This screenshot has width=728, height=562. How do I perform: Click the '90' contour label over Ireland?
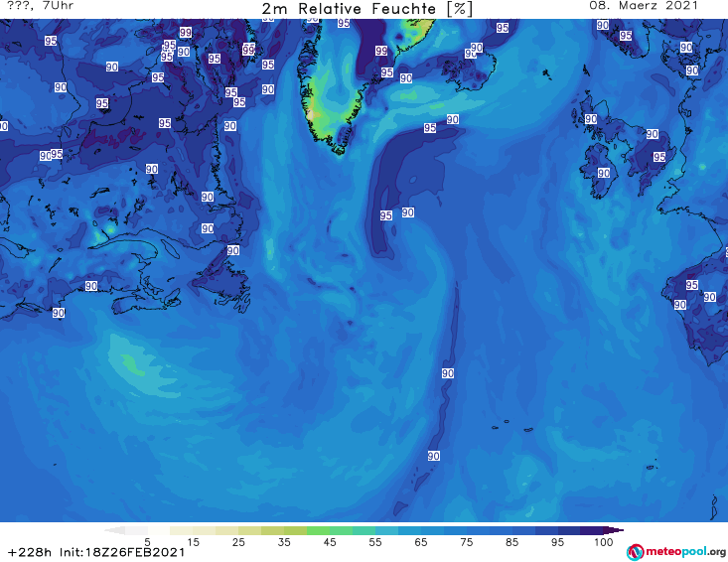604,173
